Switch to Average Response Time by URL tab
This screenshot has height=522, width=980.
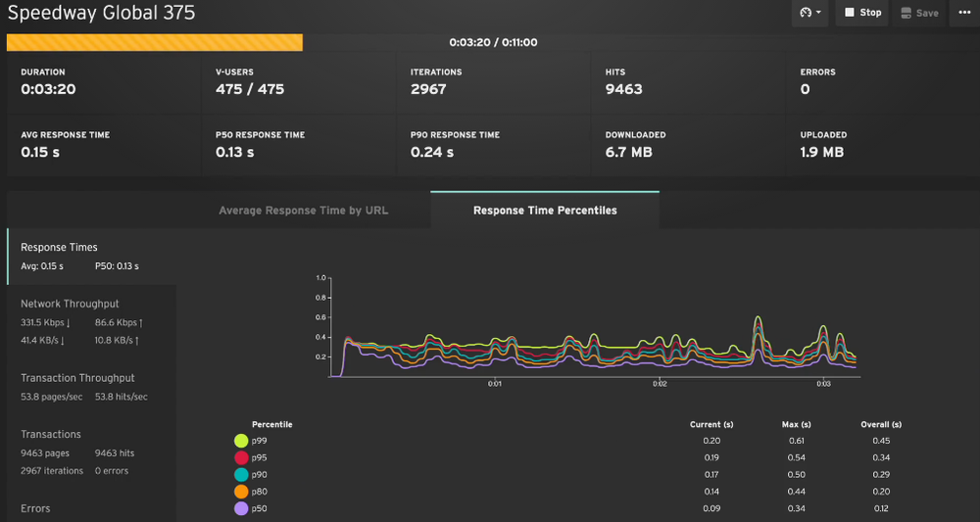pos(303,211)
